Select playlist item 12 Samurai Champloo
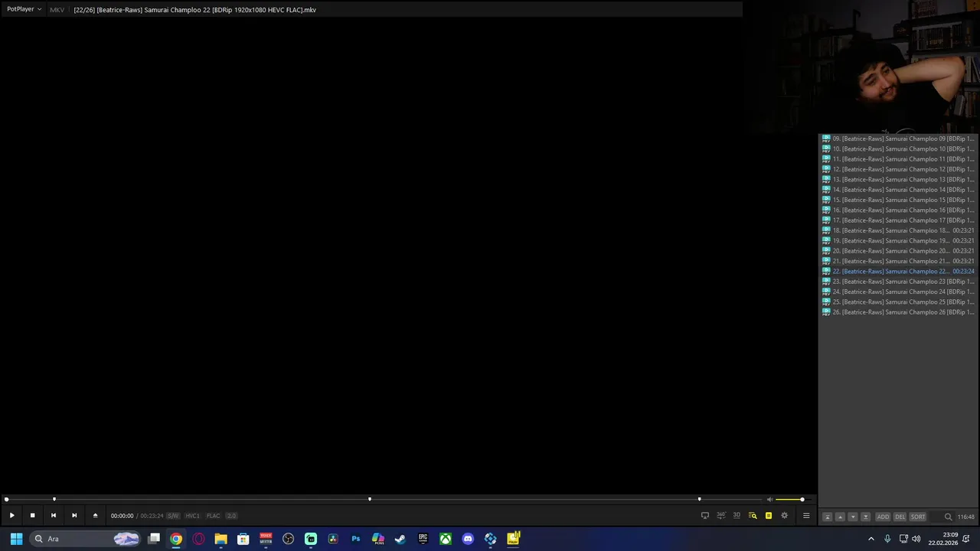The width and height of the screenshot is (980, 551). 898,170
